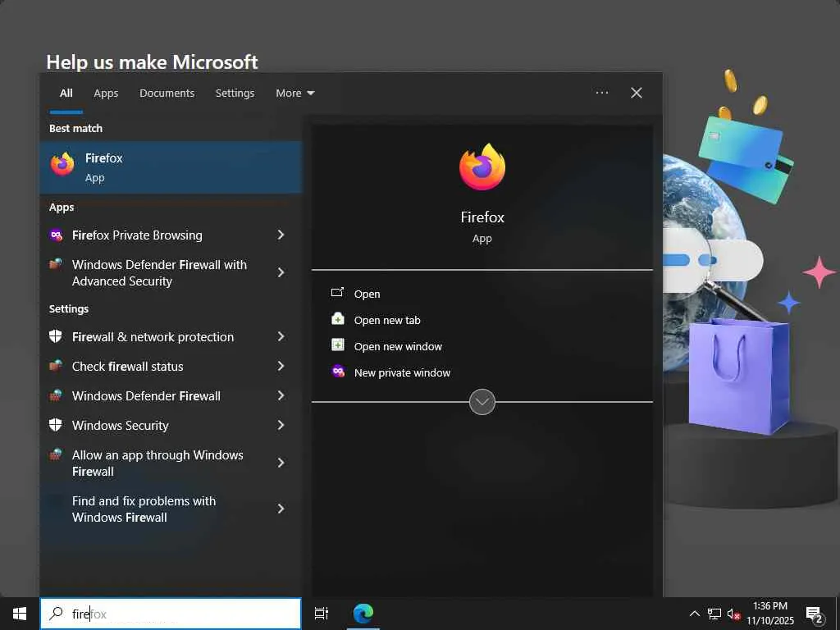Close the search panel with the X

[x=637, y=93]
